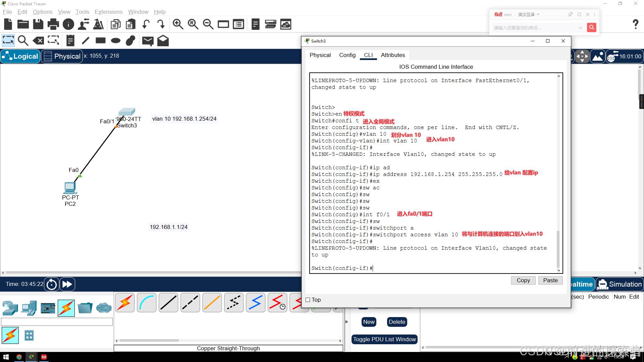644x362 pixels.
Task: Click the Copy button under CLI
Action: point(523,280)
